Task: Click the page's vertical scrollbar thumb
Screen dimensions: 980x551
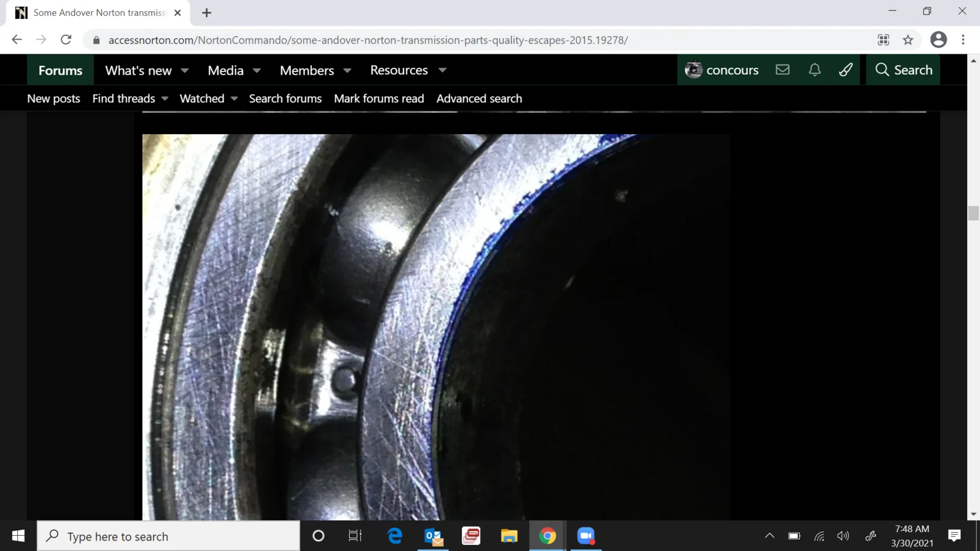Action: [973, 213]
